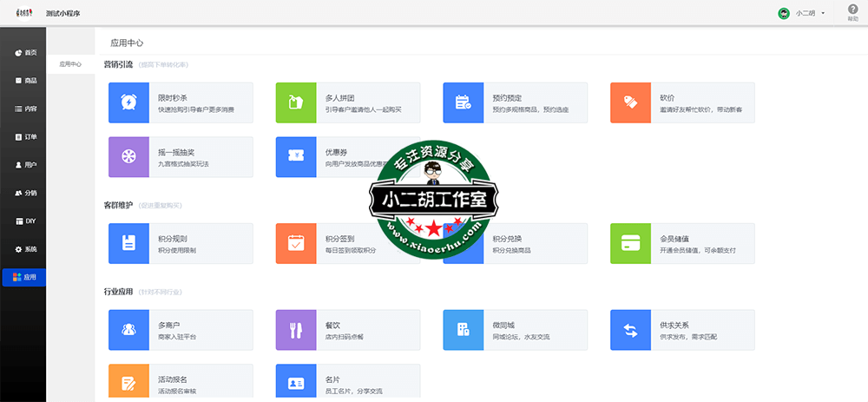Open the 摇一摇抽奖 purple lottery icon

point(128,157)
